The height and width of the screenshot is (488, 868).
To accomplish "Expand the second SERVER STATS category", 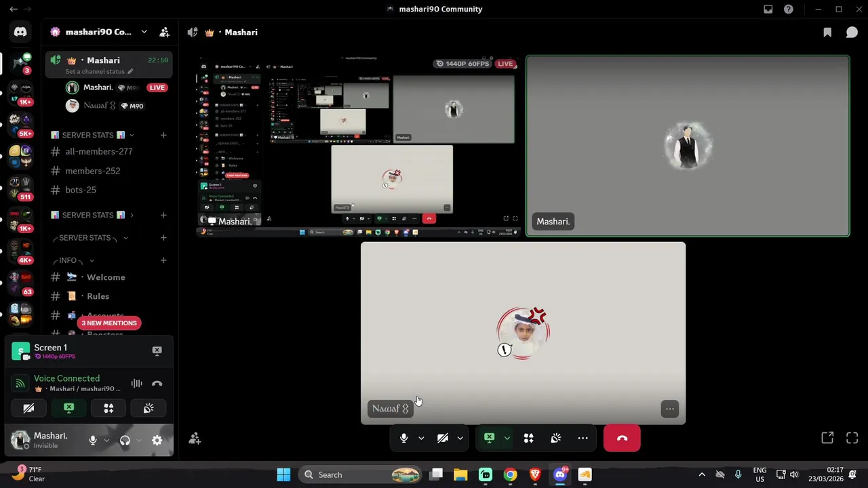I will pyautogui.click(x=92, y=215).
